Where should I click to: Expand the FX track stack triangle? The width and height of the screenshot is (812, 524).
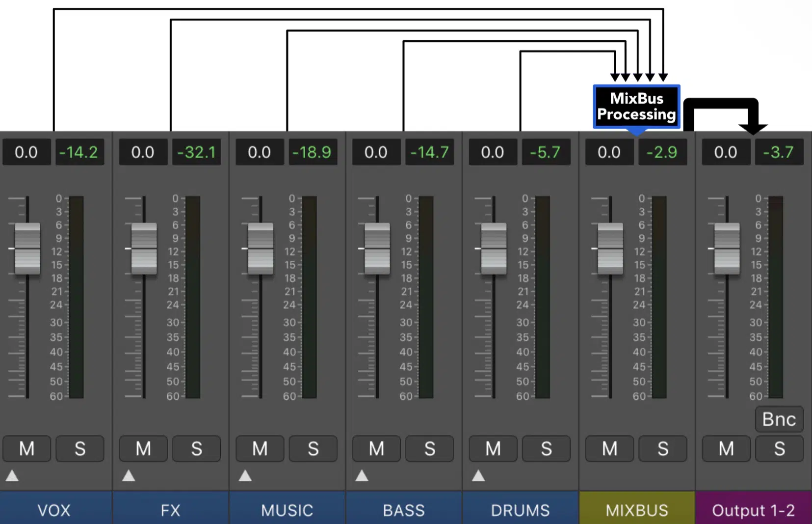point(129,475)
